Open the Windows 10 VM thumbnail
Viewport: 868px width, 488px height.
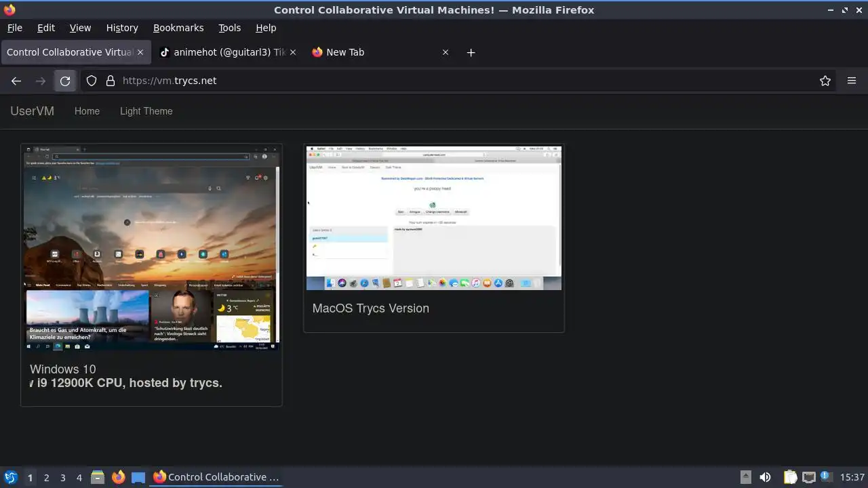pos(151,247)
